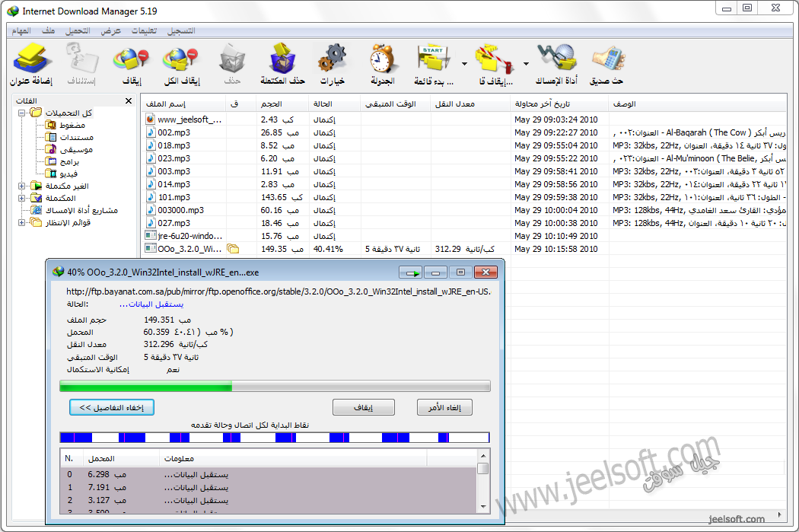This screenshot has width=799, height=532.
Task: Click the download URL text in dialog
Action: (x=279, y=292)
